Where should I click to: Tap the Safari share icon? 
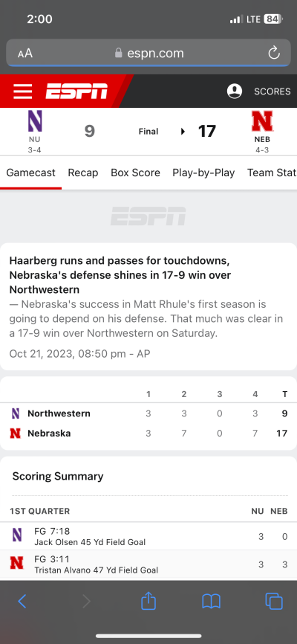point(148,602)
